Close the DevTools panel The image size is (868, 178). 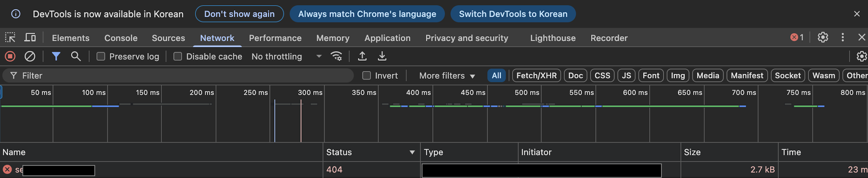click(862, 37)
